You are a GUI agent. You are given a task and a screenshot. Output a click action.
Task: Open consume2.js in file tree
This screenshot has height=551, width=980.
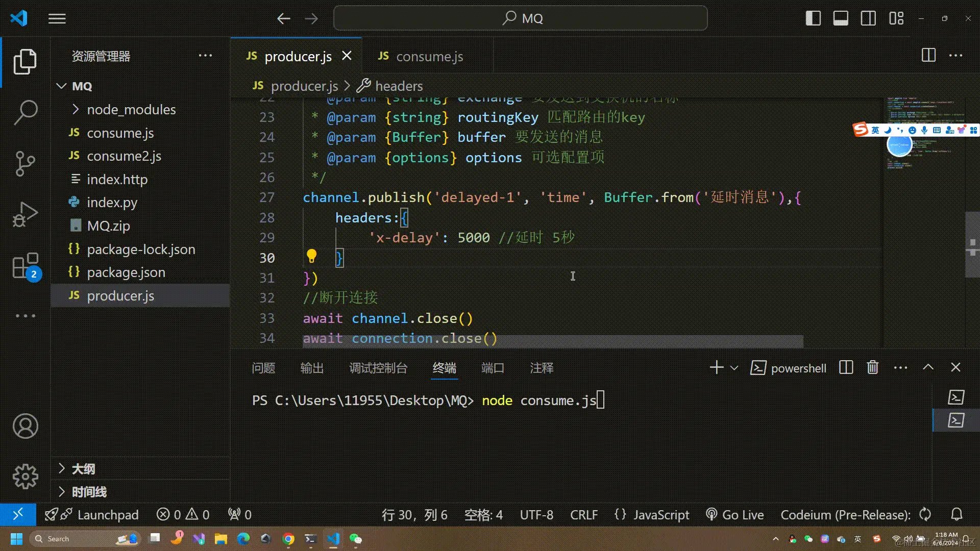tap(140, 156)
